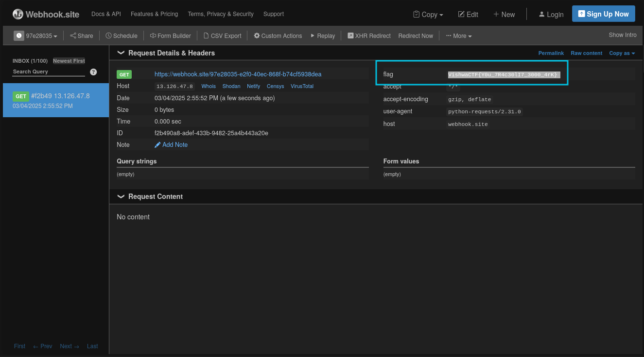
Task: Open the 97e28035 URL dropdown
Action: point(36,36)
